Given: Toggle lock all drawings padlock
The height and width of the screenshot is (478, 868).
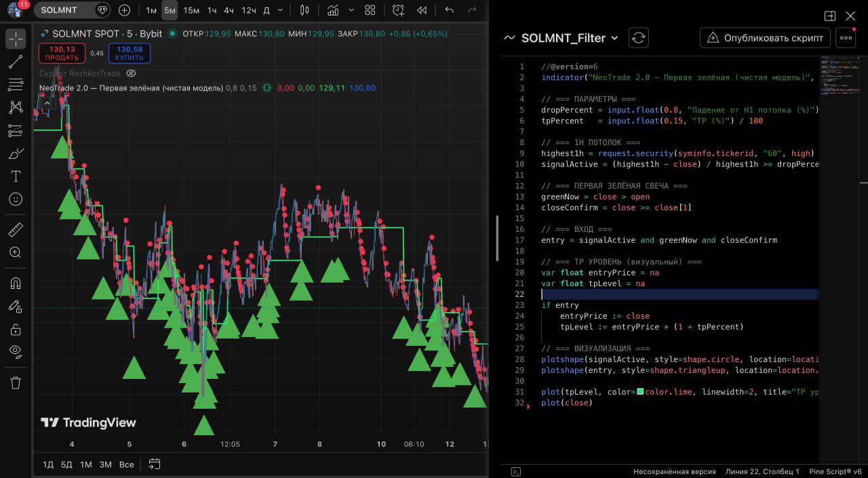Looking at the screenshot, I should click(x=16, y=330).
